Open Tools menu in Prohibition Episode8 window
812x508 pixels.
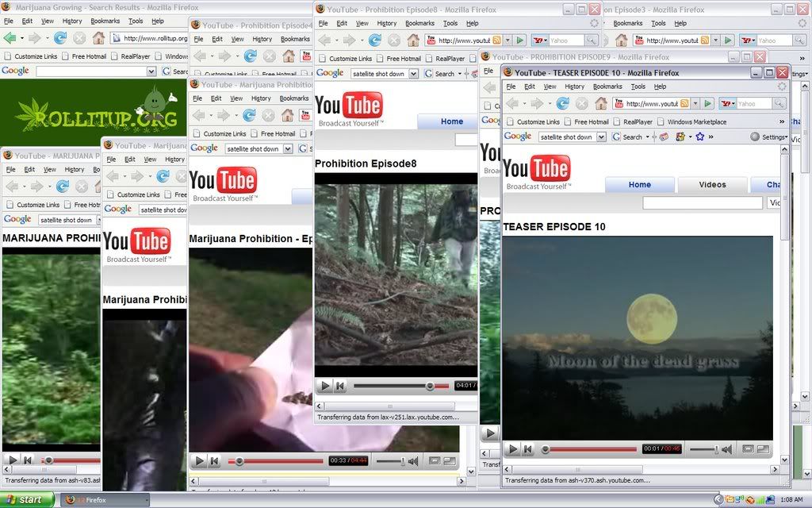coord(450,23)
